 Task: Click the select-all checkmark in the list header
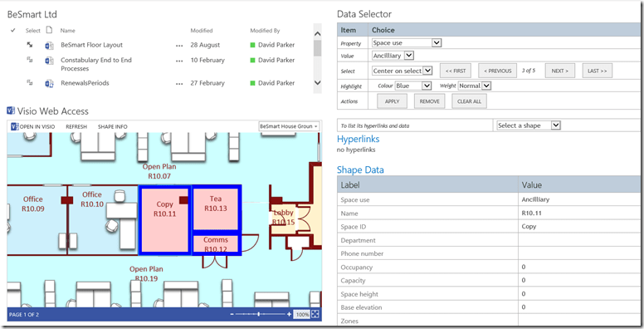[13, 30]
